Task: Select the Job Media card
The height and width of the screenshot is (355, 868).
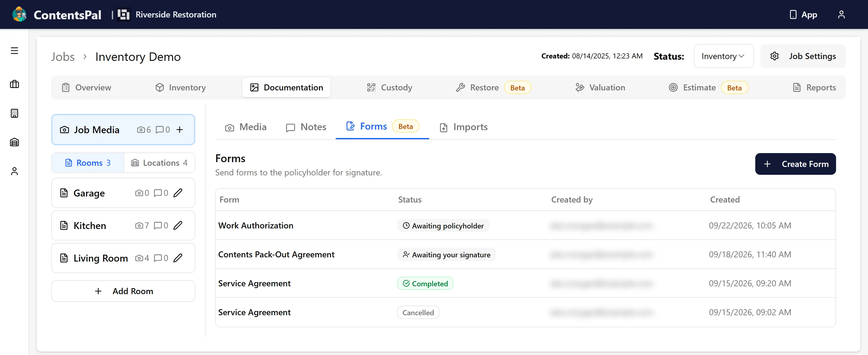Action: coord(123,130)
